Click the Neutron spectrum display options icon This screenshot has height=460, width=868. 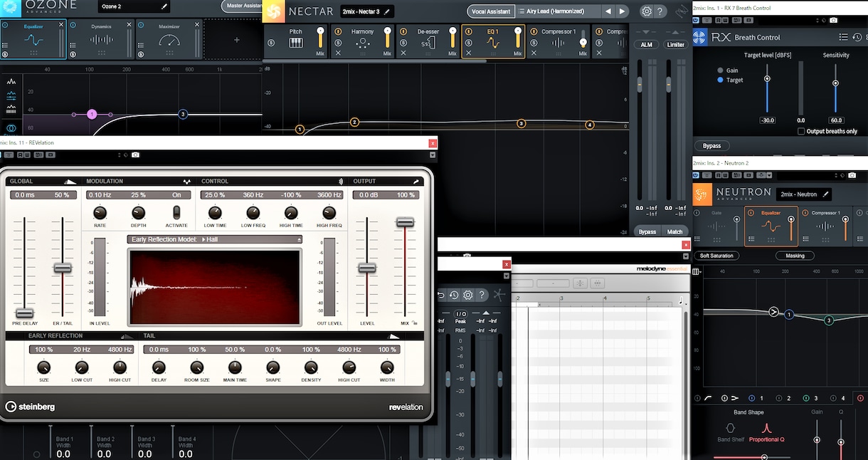click(696, 271)
